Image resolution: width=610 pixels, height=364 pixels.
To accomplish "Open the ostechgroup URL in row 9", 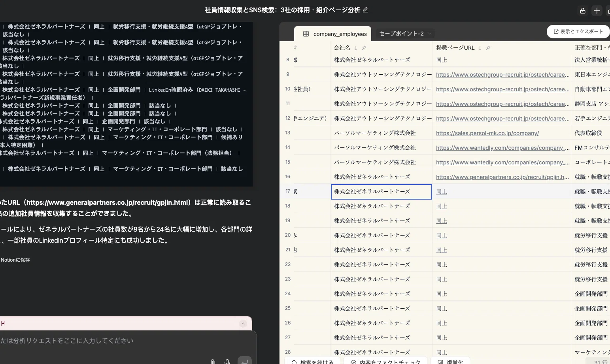I will point(503,75).
